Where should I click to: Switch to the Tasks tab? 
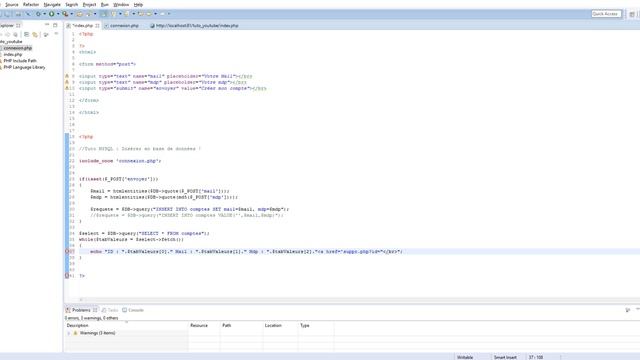[110, 310]
